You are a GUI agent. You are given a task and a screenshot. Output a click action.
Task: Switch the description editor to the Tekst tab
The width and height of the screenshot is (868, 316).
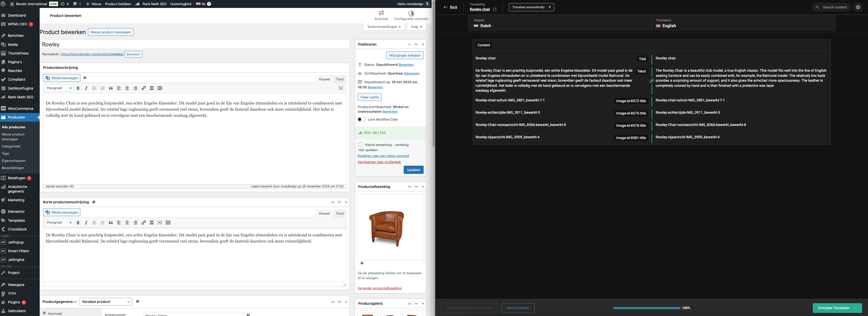click(x=340, y=79)
